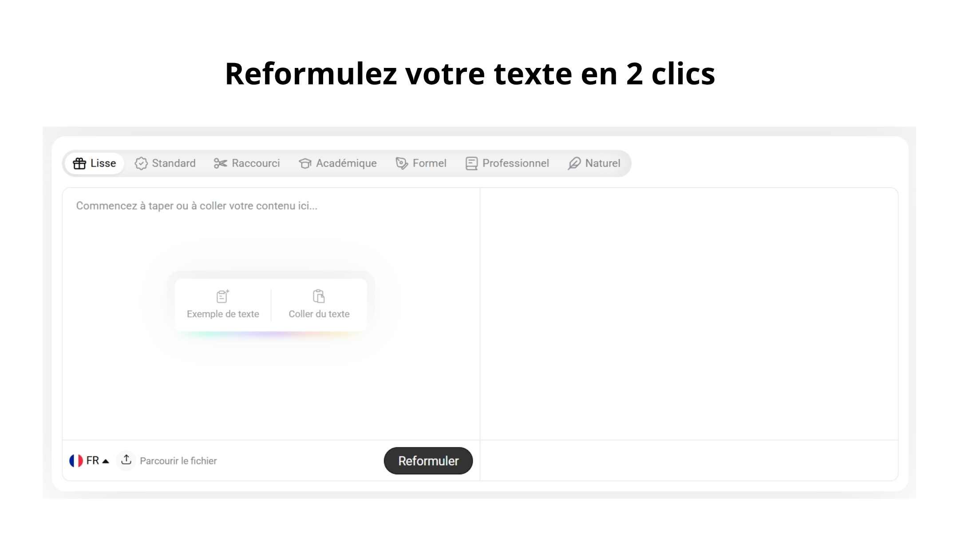Open the FR language dropdown
Image resolution: width=980 pixels, height=554 pixels.
93,461
